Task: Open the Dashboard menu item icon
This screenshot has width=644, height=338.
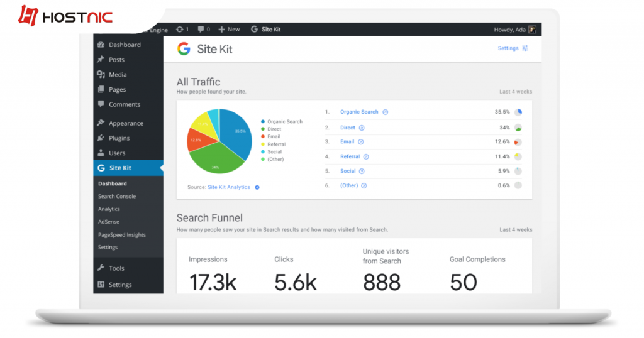Action: click(101, 45)
